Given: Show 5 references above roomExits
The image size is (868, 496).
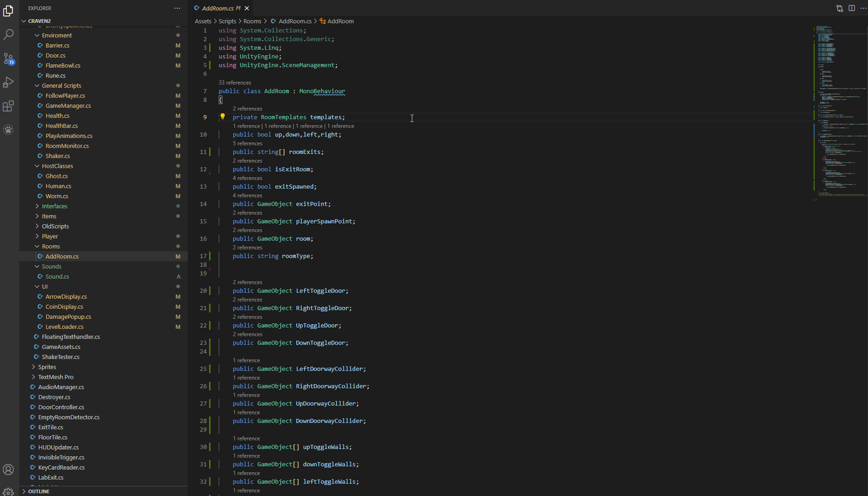Looking at the screenshot, I should [247, 143].
